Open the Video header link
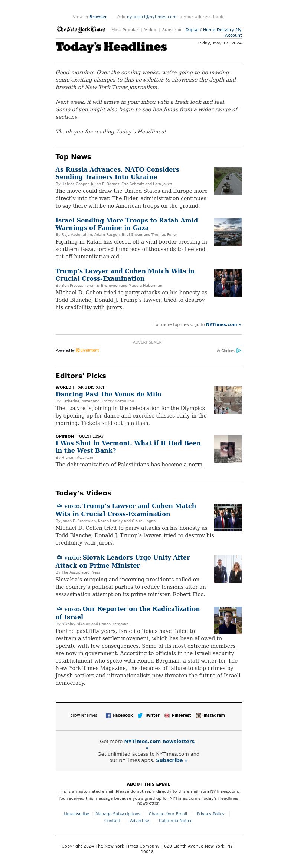This screenshot has width=297, height=868. pyautogui.click(x=150, y=30)
